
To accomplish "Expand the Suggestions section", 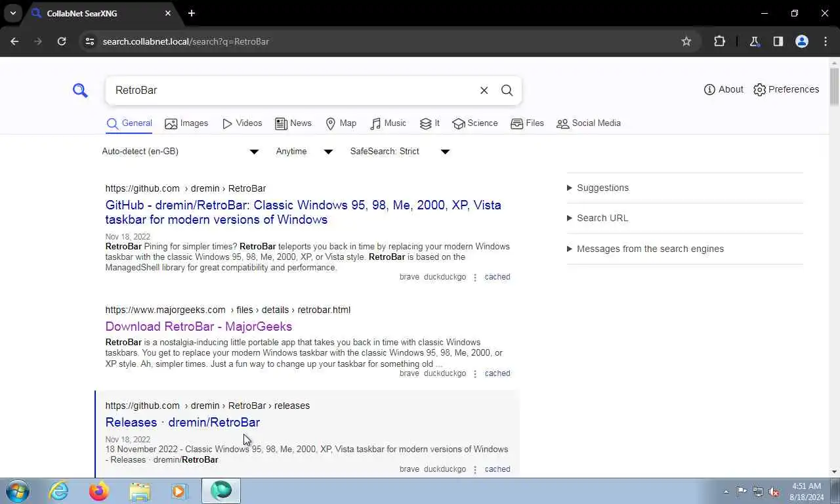I will point(684,188).
